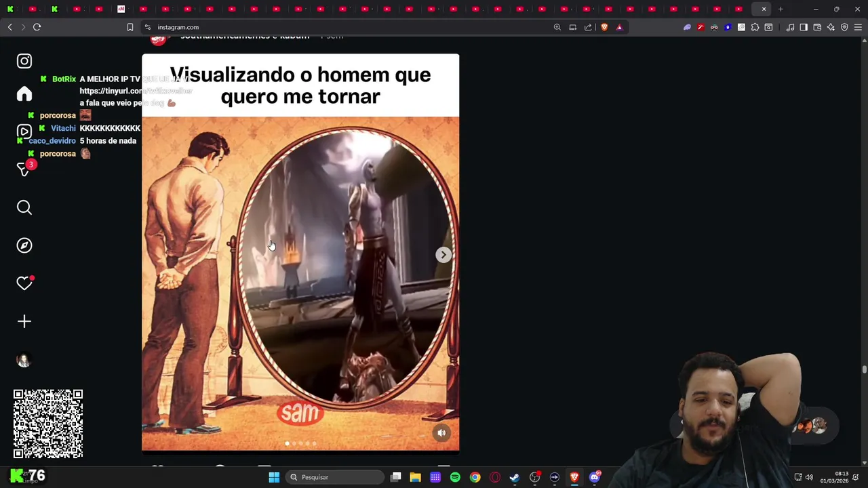Open a new browser tab with plus
Screen dimensions: 868x488
click(x=781, y=9)
